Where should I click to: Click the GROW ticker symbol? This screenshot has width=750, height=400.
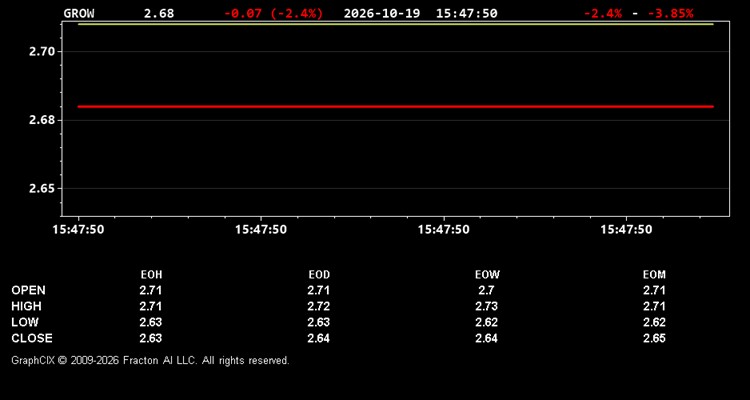coord(79,13)
